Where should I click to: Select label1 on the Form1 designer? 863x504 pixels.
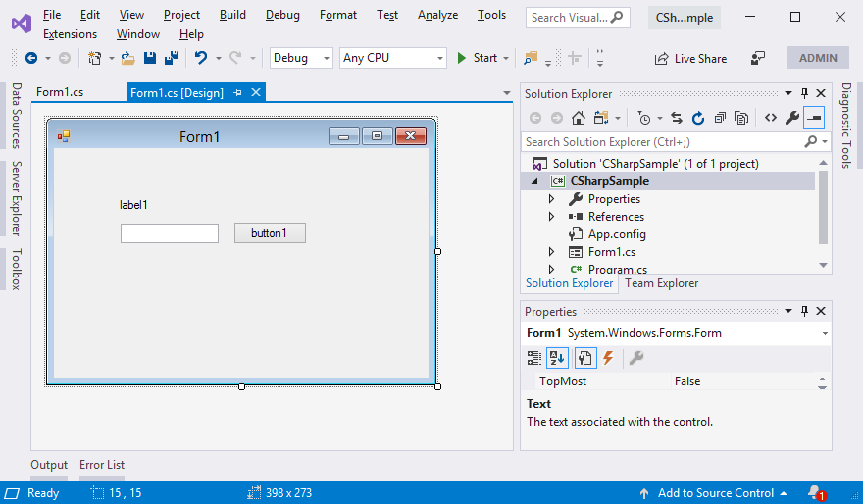coord(133,205)
